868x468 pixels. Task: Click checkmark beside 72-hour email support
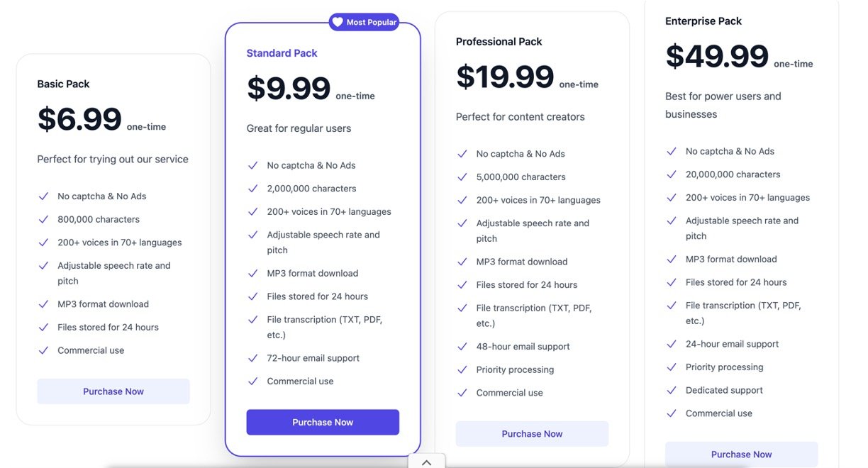coord(252,358)
